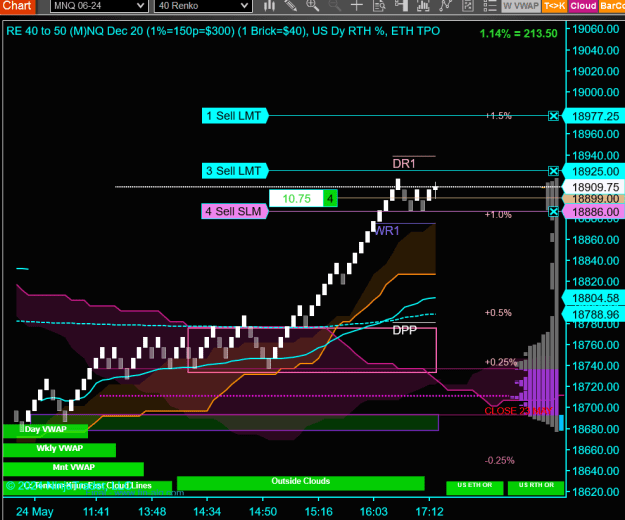625x520 pixels.
Task: Select the 3 Sell LMT order flag
Action: [x=235, y=171]
